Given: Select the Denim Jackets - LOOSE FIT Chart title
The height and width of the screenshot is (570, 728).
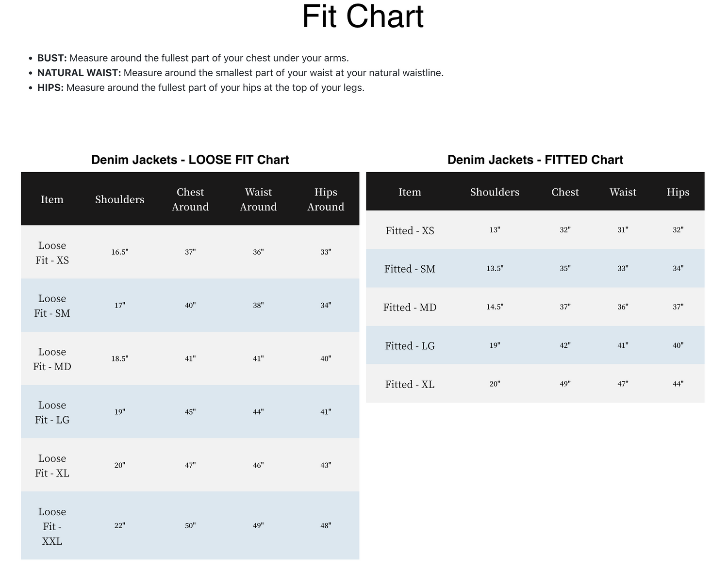Looking at the screenshot, I should (x=190, y=160).
